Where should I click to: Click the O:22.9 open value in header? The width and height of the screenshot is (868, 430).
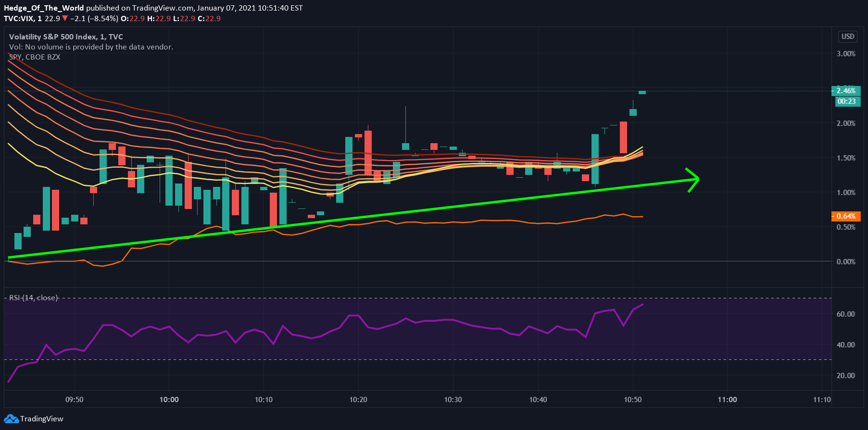[x=133, y=18]
